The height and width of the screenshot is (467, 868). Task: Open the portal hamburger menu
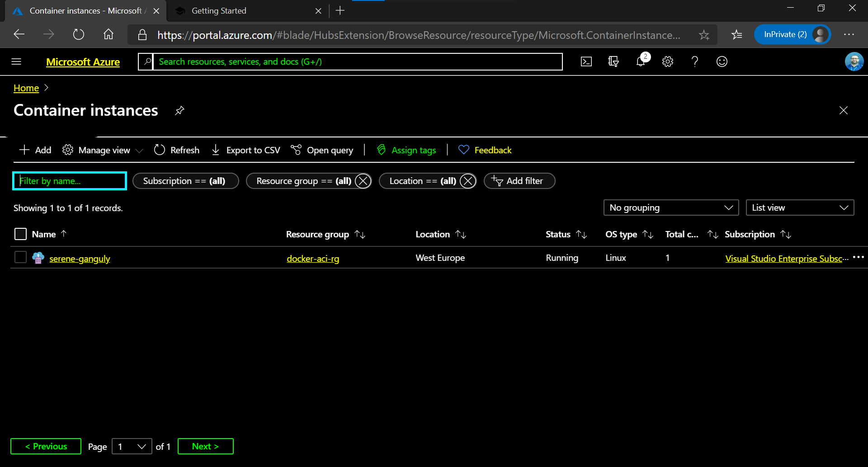tap(16, 61)
